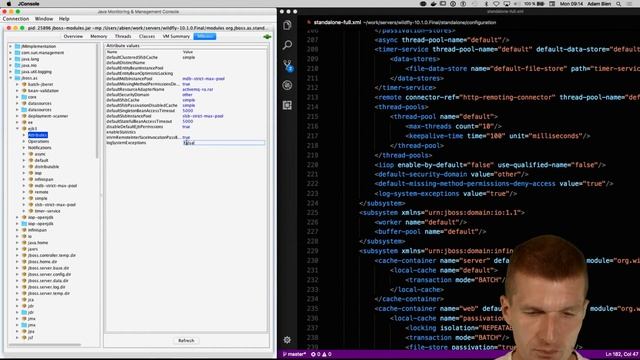Open the Search view in VS Code
The image size is (640, 360).
287,45
